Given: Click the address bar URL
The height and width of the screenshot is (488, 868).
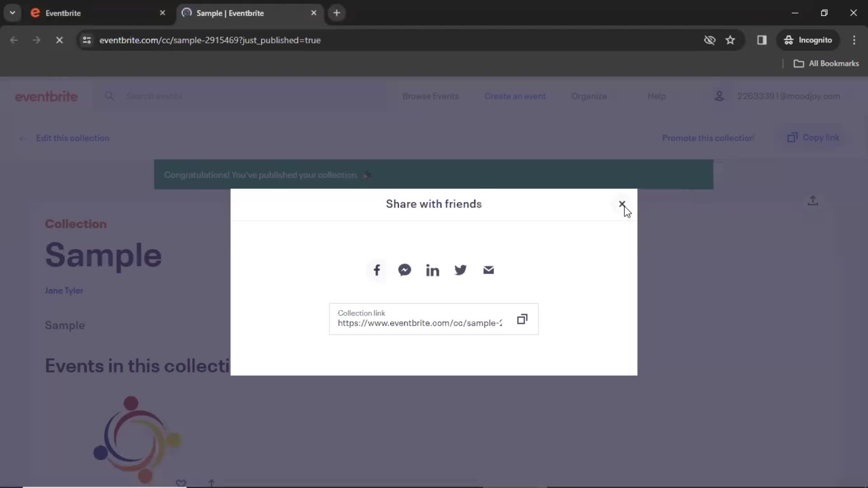Looking at the screenshot, I should (x=210, y=40).
